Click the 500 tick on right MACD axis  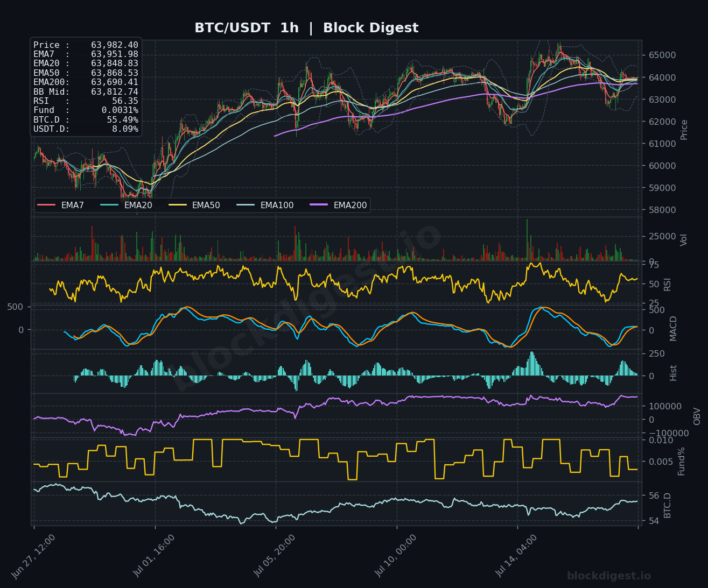coord(656,310)
